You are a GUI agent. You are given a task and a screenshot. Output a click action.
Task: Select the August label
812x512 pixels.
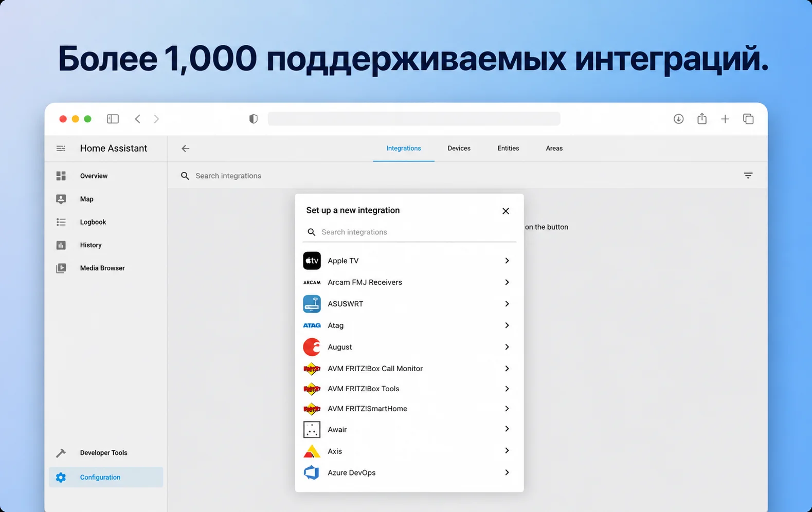point(340,347)
